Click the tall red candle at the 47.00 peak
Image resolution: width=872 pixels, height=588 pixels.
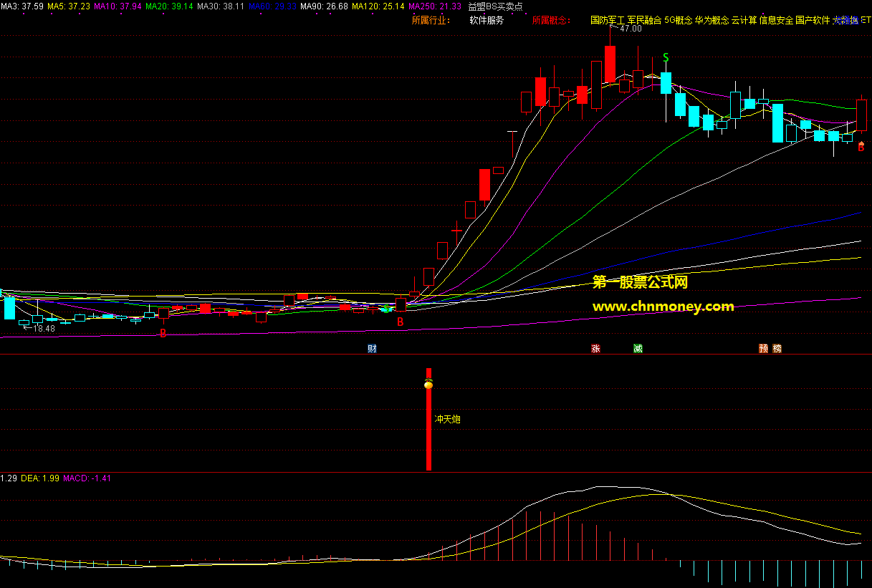click(x=610, y=64)
